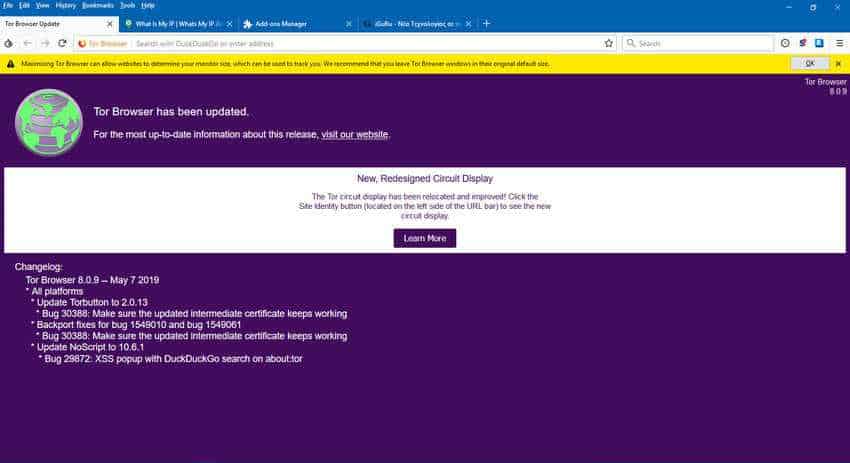The height and width of the screenshot is (463, 850).
Task: Click the Tor globe logo
Action: tap(49, 123)
